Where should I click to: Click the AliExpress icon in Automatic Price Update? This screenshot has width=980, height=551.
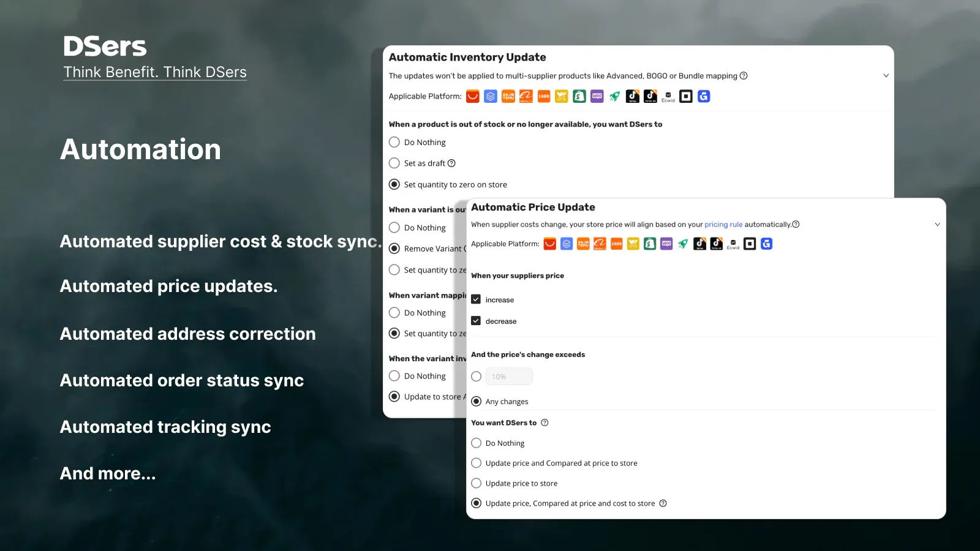click(x=550, y=244)
